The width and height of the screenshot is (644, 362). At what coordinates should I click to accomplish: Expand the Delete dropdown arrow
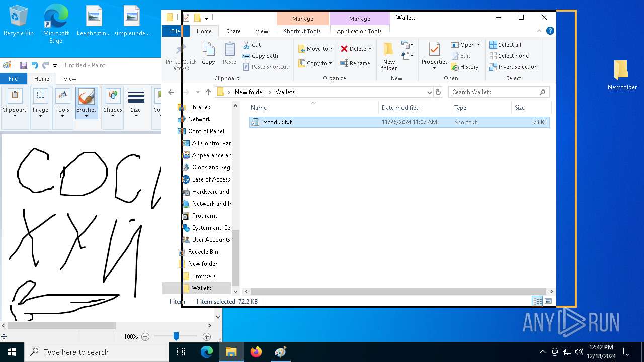pyautogui.click(x=370, y=49)
